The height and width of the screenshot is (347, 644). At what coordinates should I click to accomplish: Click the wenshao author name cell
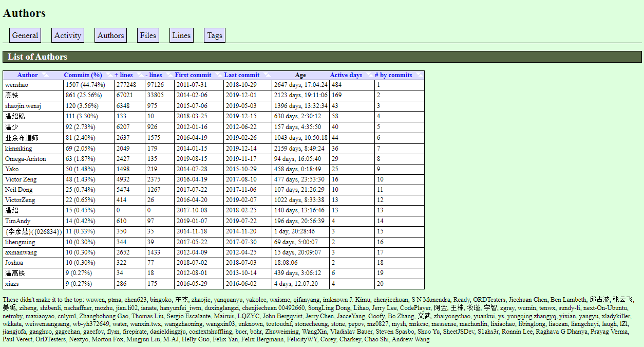[x=17, y=85]
